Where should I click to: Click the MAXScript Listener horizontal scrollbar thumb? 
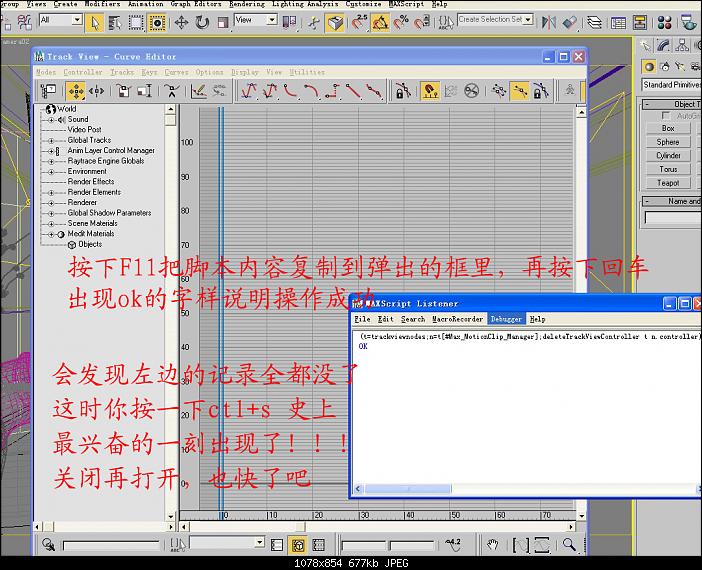pos(408,489)
